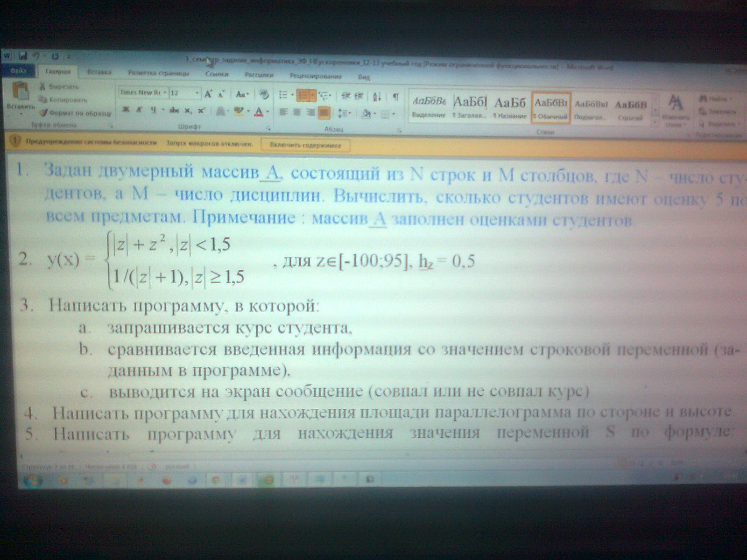Open the Разметка страницы tab
This screenshot has width=747, height=560.
(x=158, y=73)
